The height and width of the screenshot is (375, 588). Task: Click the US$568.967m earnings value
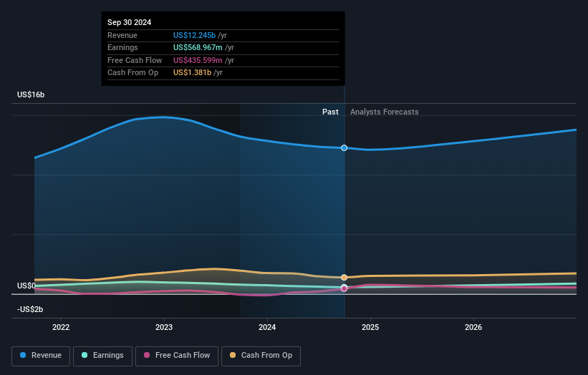[x=198, y=47]
